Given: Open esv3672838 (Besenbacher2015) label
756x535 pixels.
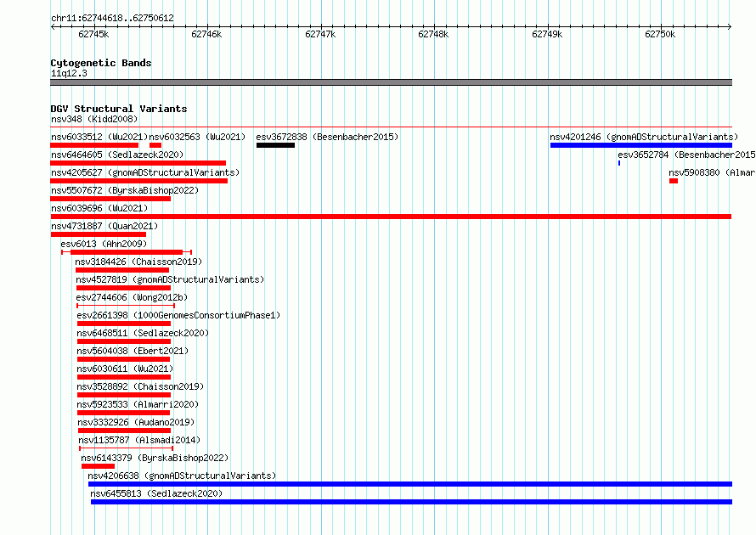Looking at the screenshot, I should [x=327, y=137].
